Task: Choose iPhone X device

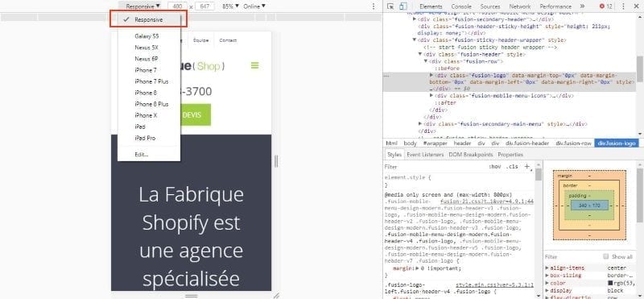Action: pyautogui.click(x=149, y=115)
